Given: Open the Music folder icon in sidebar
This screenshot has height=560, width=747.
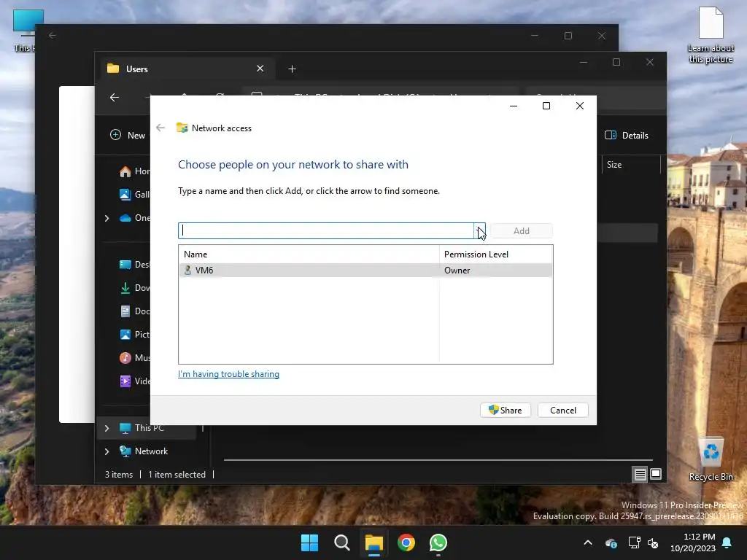Looking at the screenshot, I should pos(125,357).
